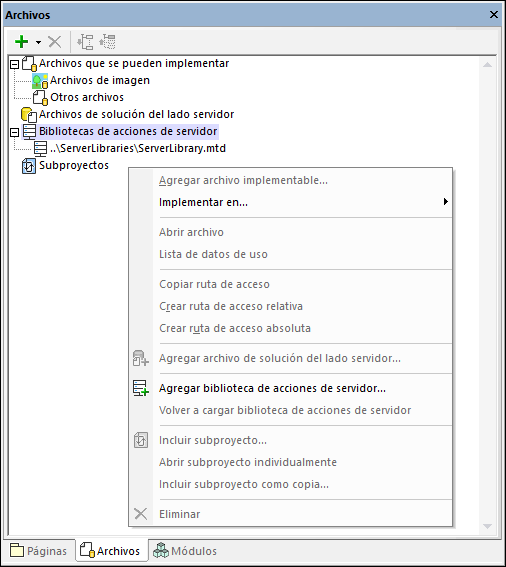Click the Subproyectos icon in tree
Viewport: 506px width, 567px height.
[x=29, y=166]
